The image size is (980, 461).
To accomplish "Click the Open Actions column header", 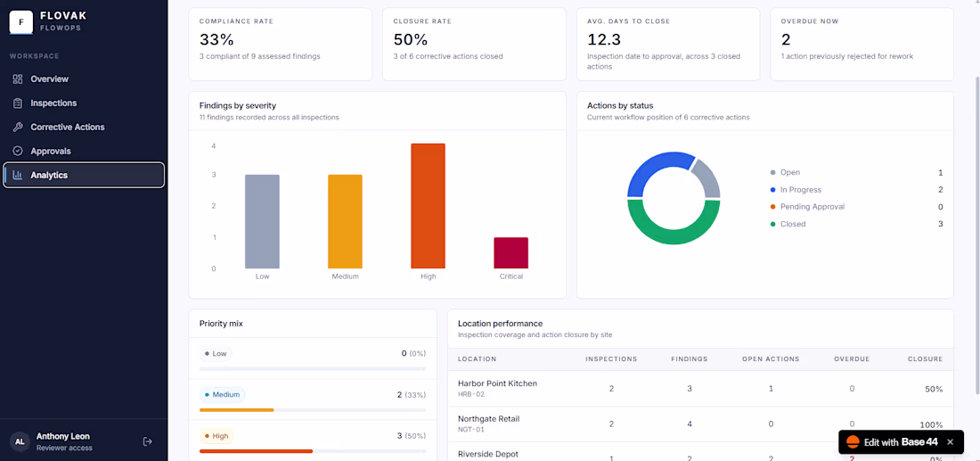I will click(771, 359).
